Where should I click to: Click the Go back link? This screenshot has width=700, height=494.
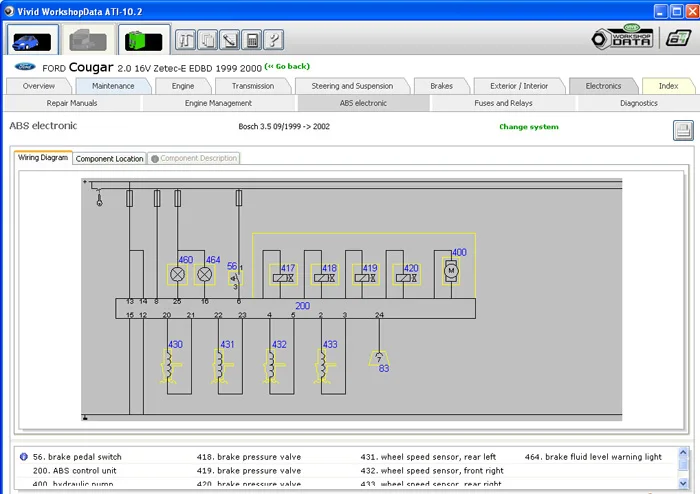[x=287, y=66]
